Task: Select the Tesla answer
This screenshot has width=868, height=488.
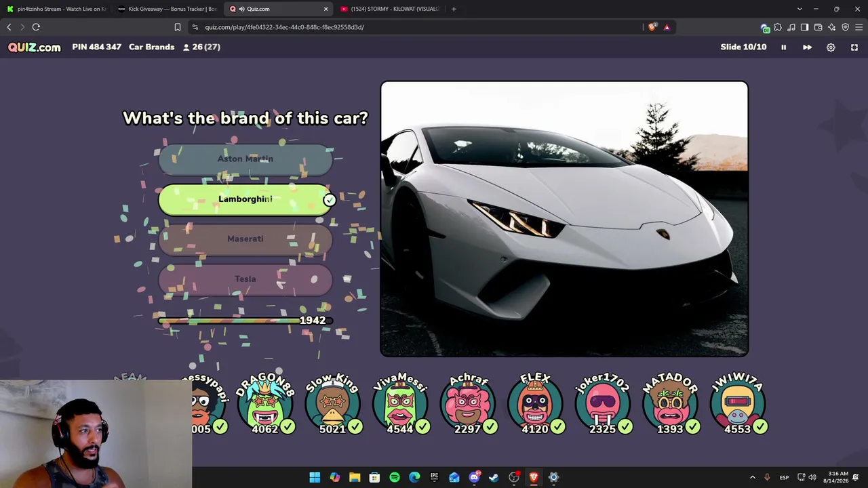Action: [x=245, y=280]
